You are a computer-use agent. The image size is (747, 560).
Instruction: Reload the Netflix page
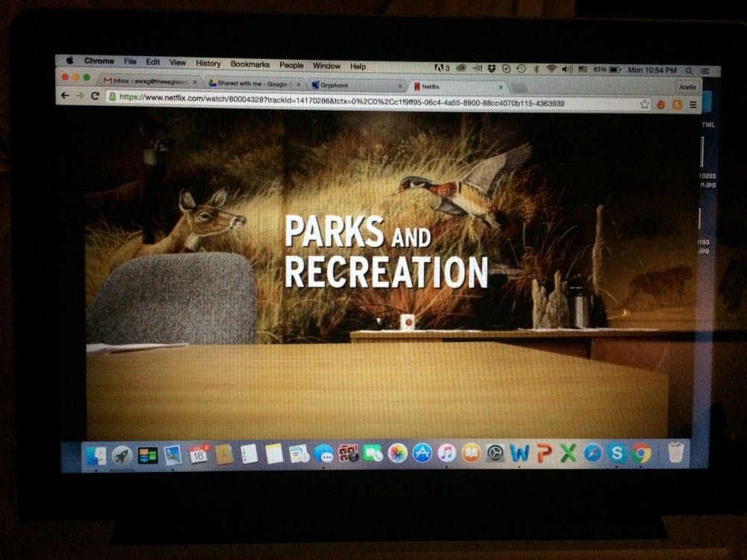(95, 96)
